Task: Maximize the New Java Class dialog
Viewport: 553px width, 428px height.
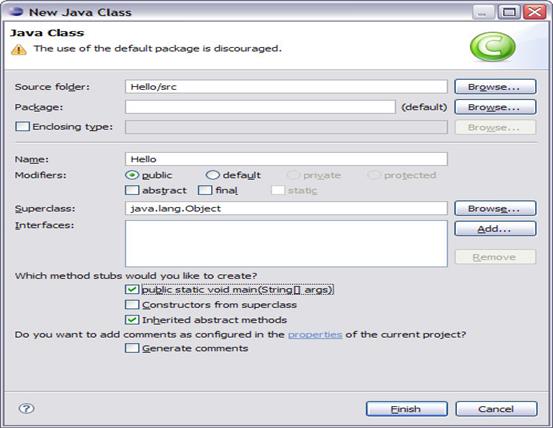Action: 509,12
